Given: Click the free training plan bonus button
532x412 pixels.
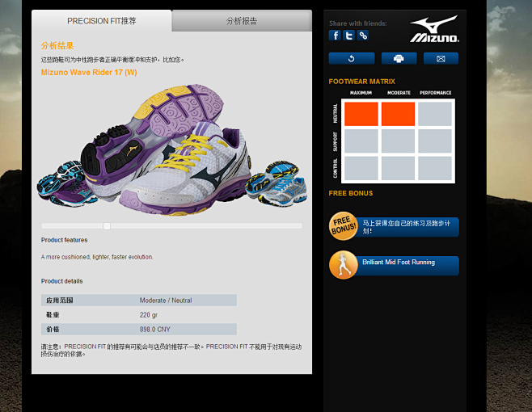Looking at the screenshot, I should 408,226.
